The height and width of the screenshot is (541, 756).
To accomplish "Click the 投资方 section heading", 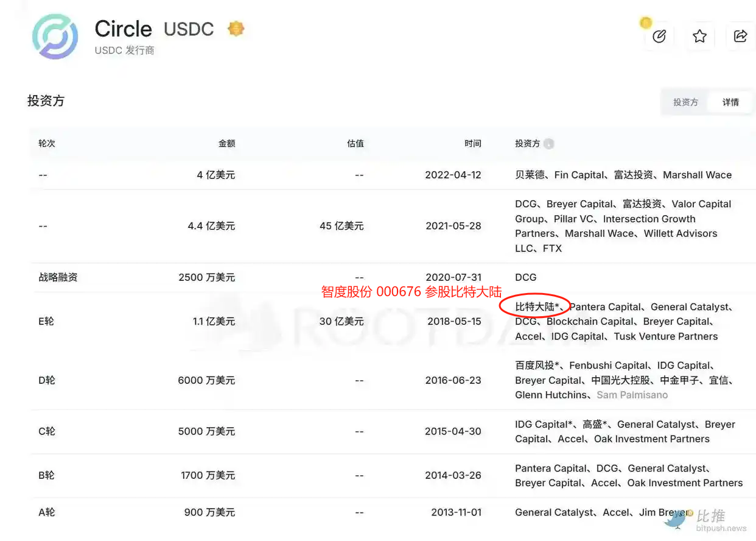I will coord(46,101).
